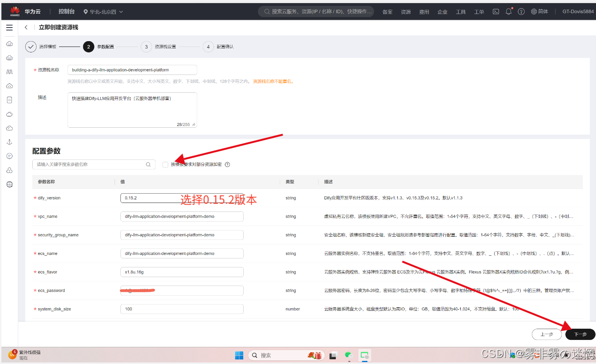Edit the system_disk_size value 100
The image size is (596, 364).
182,309
